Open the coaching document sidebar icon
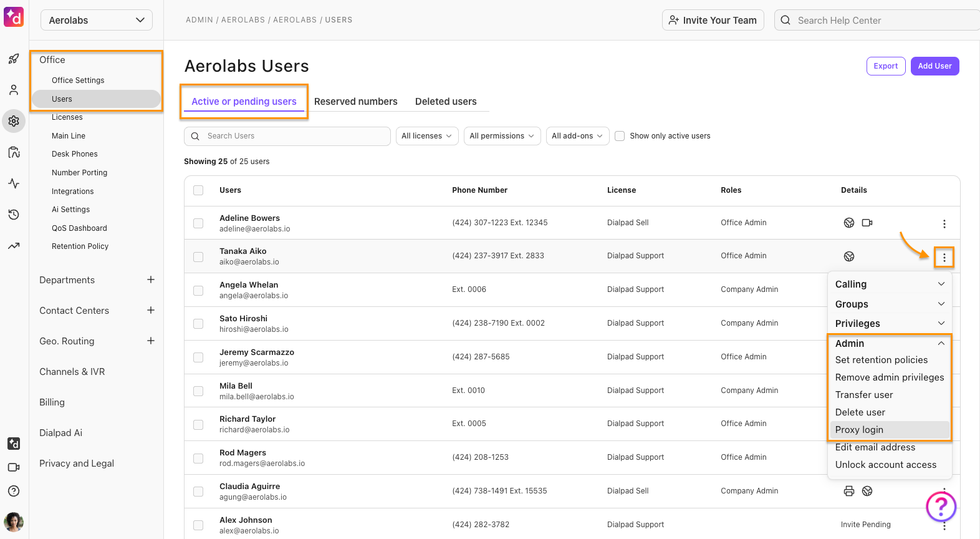Screen dimensions: 980x539 click(x=14, y=152)
